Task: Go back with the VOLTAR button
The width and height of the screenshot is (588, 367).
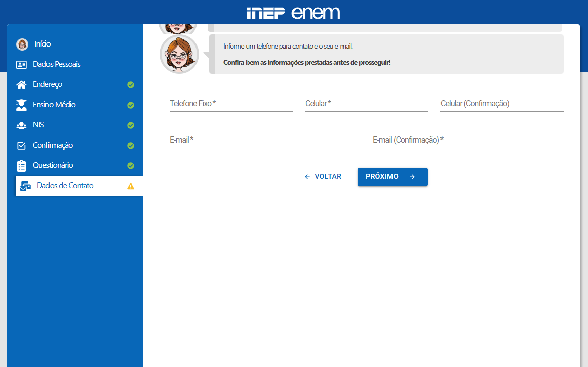Action: pyautogui.click(x=323, y=177)
